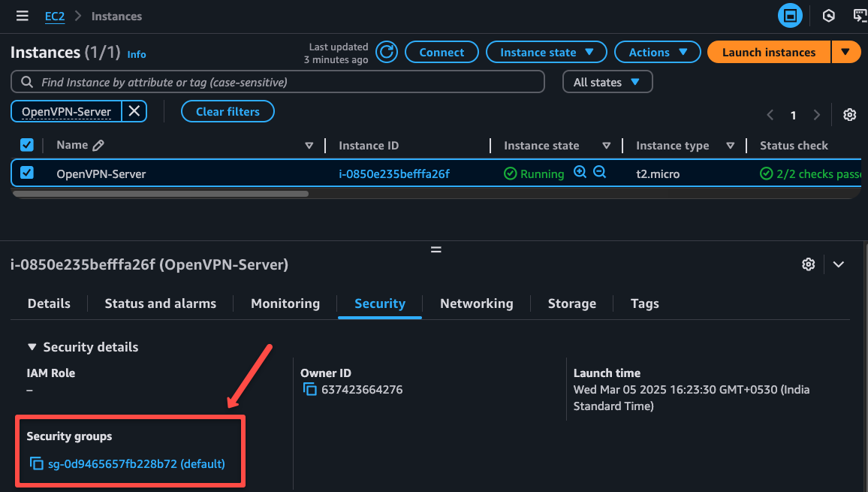The width and height of the screenshot is (868, 492).
Task: Toggle the select-all instances checkbox
Action: click(27, 144)
